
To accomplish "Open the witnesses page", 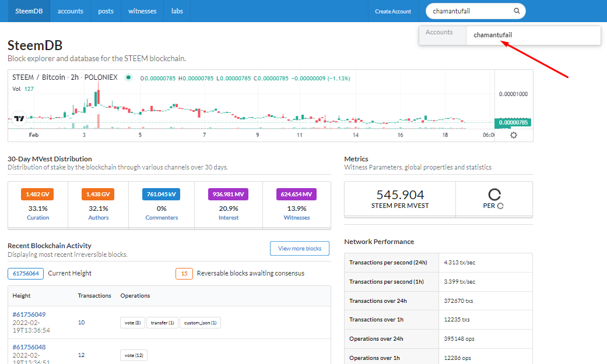I will pos(142,11).
